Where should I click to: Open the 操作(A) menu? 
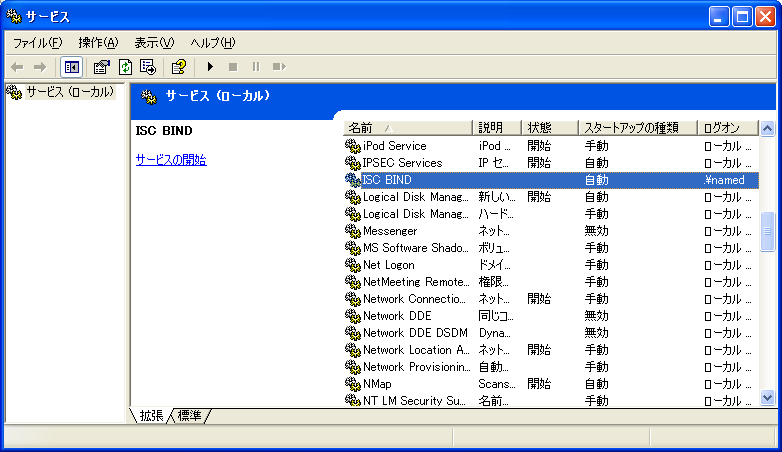click(98, 43)
